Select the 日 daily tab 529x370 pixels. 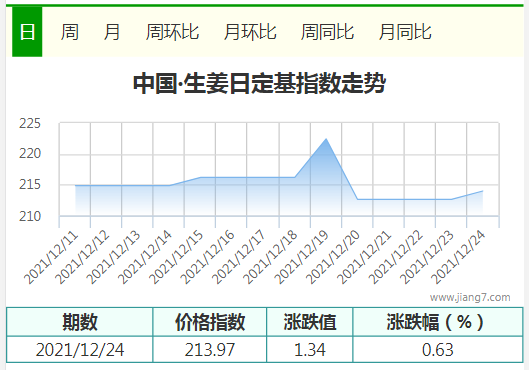pos(27,32)
